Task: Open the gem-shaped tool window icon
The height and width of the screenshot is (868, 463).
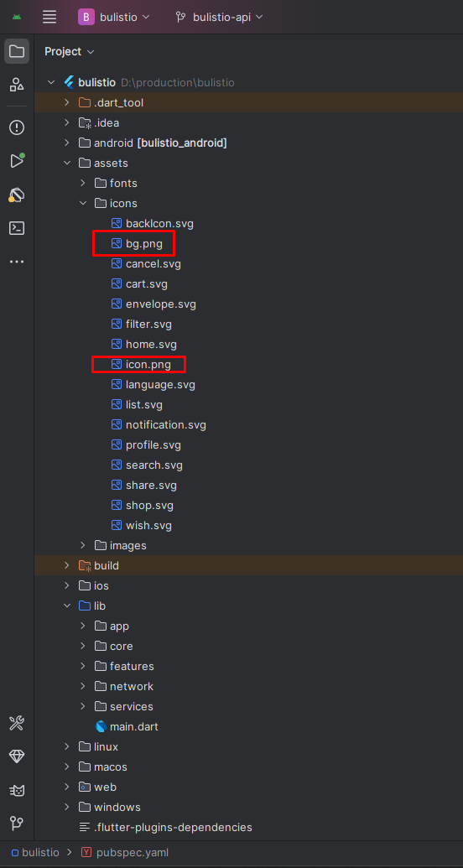Action: [17, 756]
